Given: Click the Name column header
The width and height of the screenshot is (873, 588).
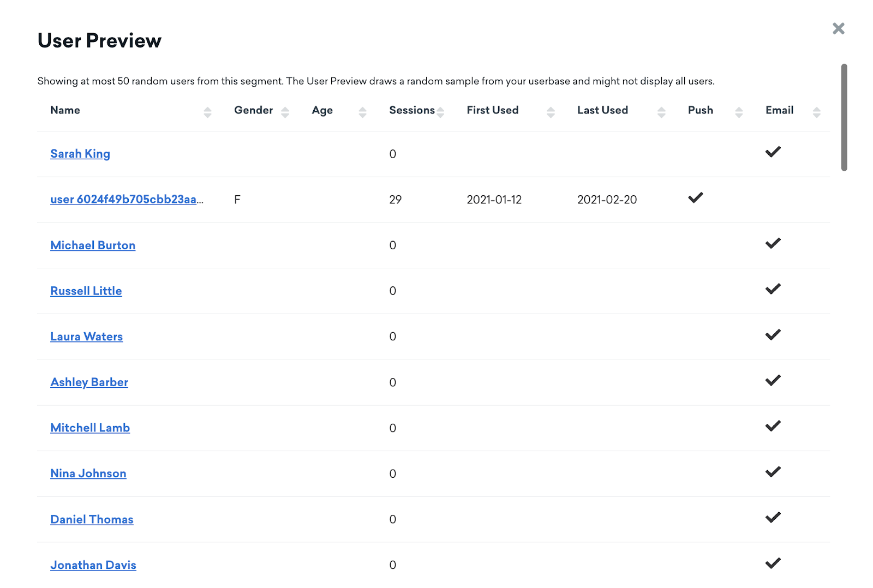Looking at the screenshot, I should 65,110.
